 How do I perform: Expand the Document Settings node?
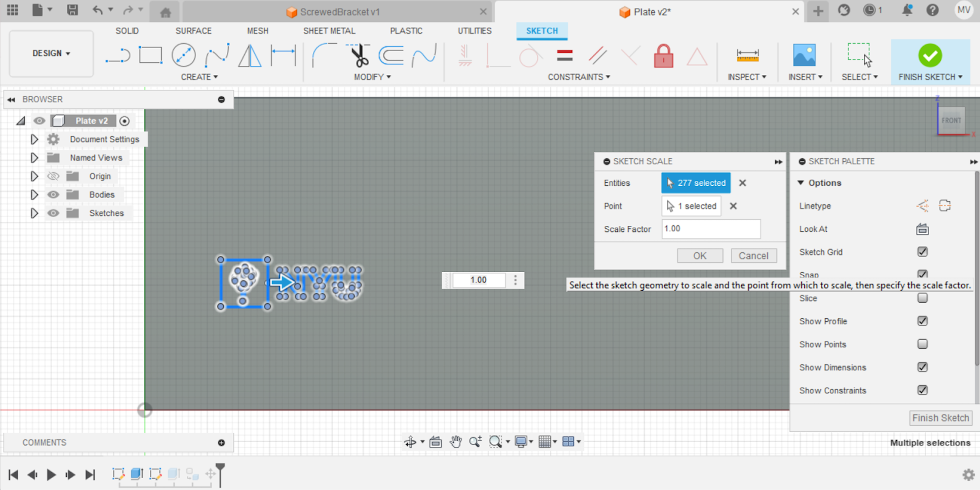coord(34,139)
